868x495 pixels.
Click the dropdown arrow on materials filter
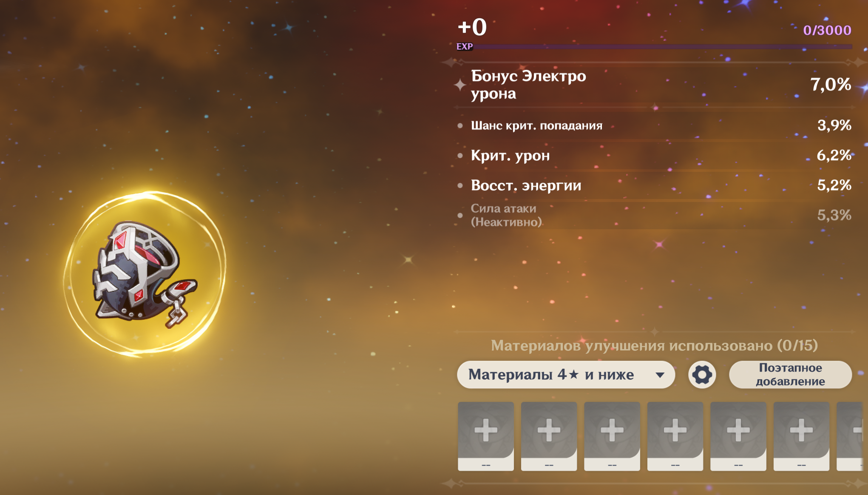(660, 375)
